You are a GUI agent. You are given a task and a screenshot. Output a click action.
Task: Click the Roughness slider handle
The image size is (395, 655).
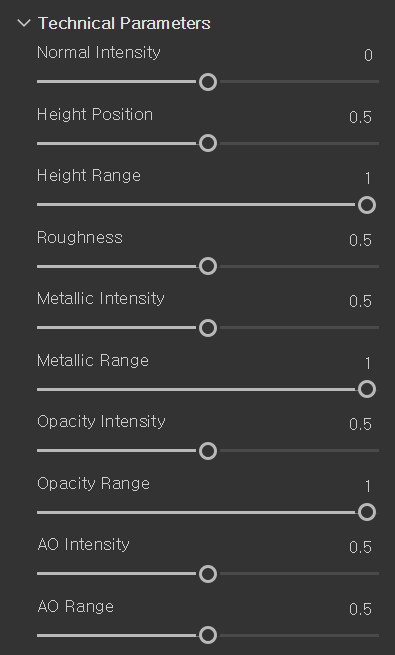coord(208,266)
